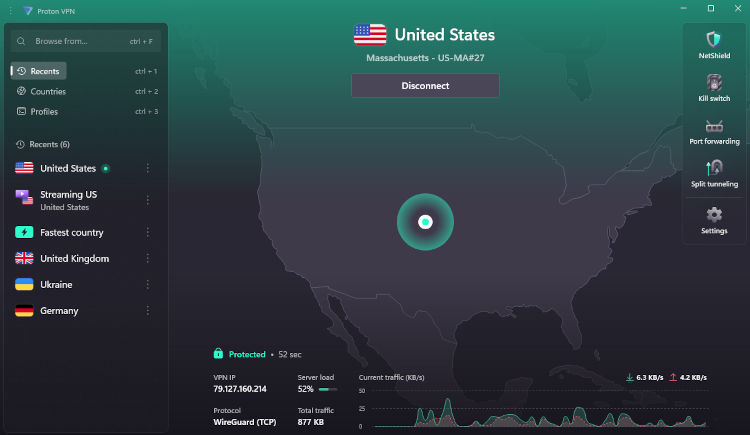Open the NetShield settings icon

[714, 40]
